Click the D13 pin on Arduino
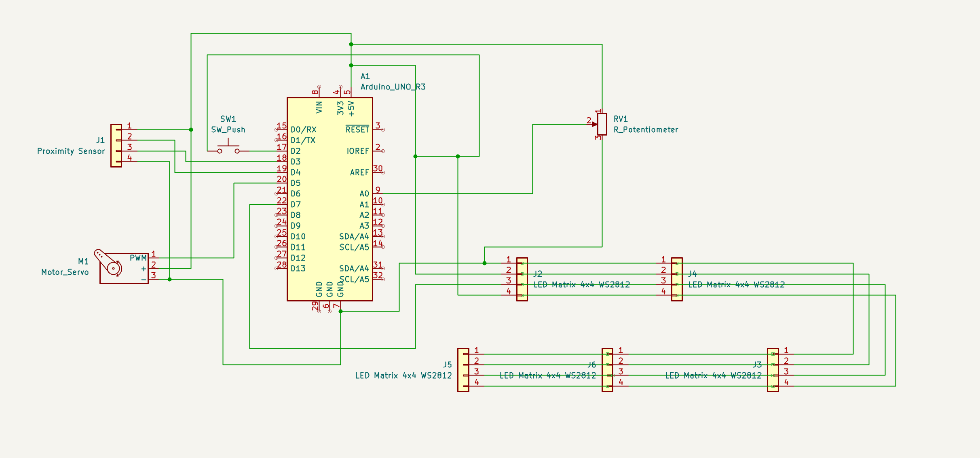The width and height of the screenshot is (980, 458). point(281,268)
